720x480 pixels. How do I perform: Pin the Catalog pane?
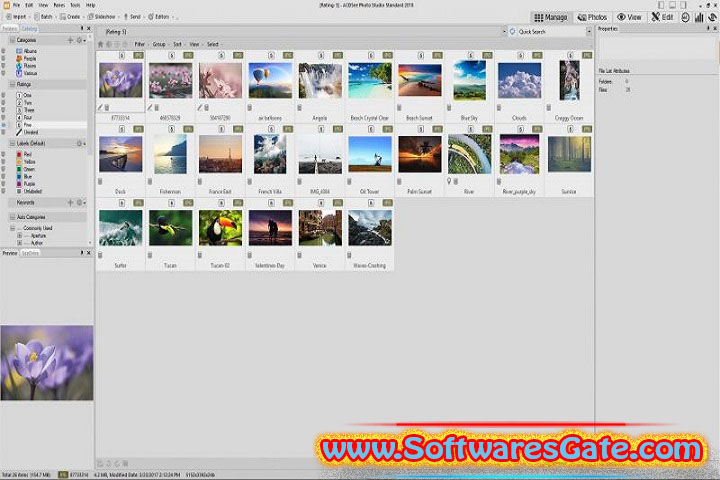pos(82,28)
